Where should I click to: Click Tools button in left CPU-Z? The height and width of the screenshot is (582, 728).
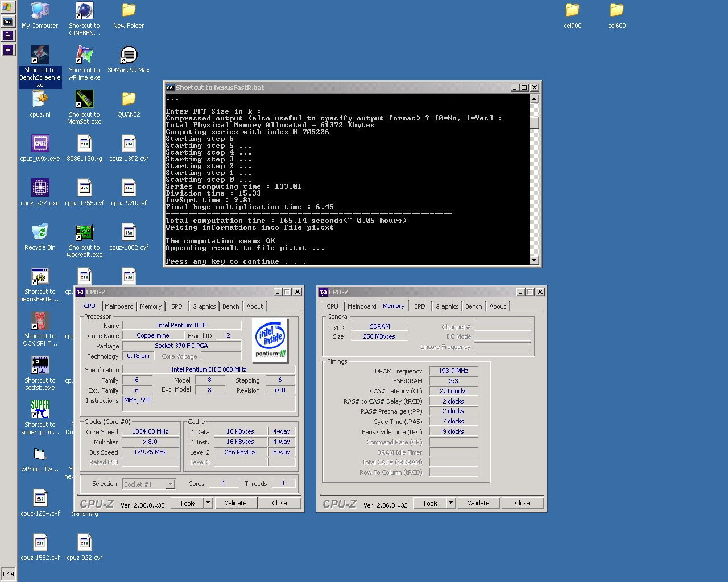point(187,503)
